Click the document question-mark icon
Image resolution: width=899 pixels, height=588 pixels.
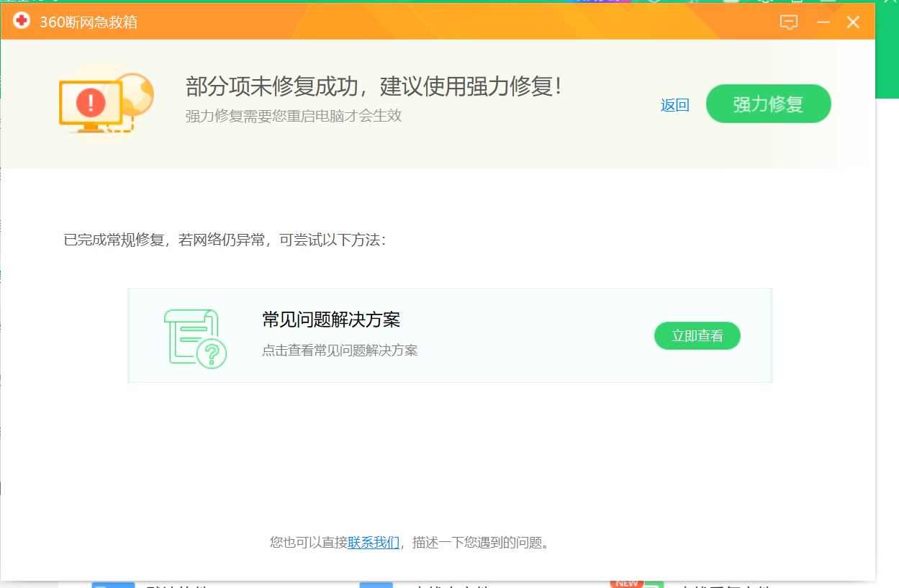pos(195,338)
